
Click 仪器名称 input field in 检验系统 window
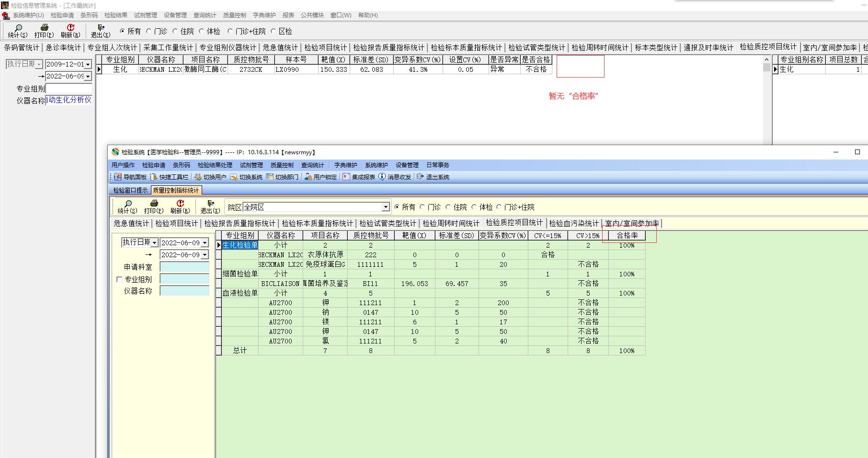coord(184,291)
